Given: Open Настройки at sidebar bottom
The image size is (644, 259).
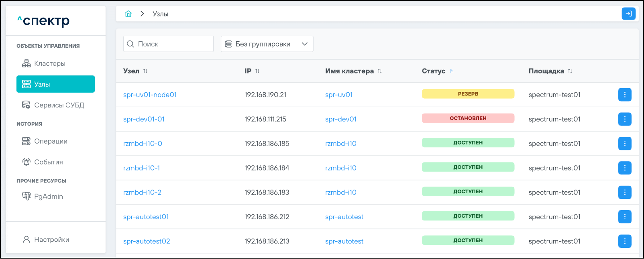Looking at the screenshot, I should 51,239.
